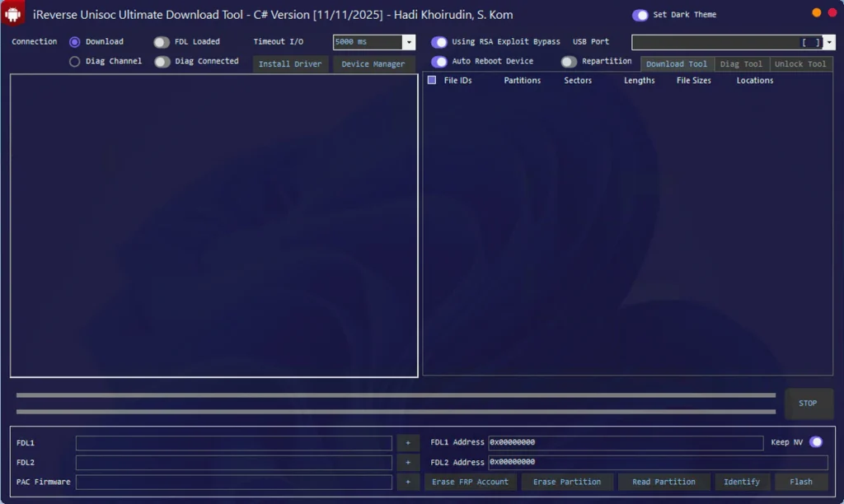Viewport: 844px width, 504px height.
Task: Click the upper progress bar
Action: (396, 395)
